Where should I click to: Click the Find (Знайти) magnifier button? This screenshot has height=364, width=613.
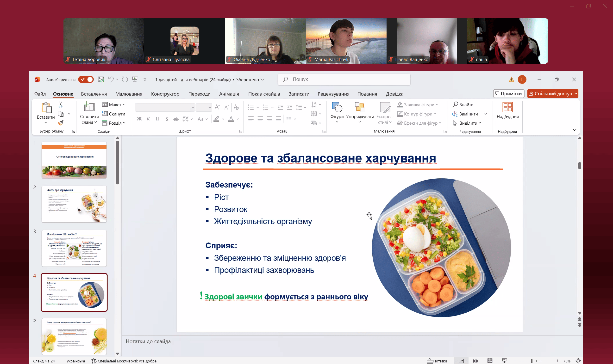click(x=463, y=105)
